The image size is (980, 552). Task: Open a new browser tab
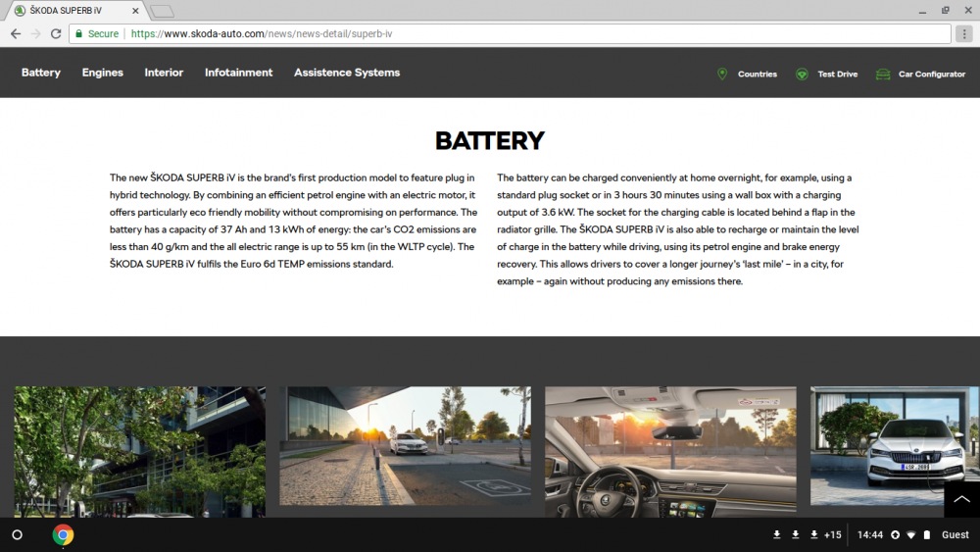point(163,11)
